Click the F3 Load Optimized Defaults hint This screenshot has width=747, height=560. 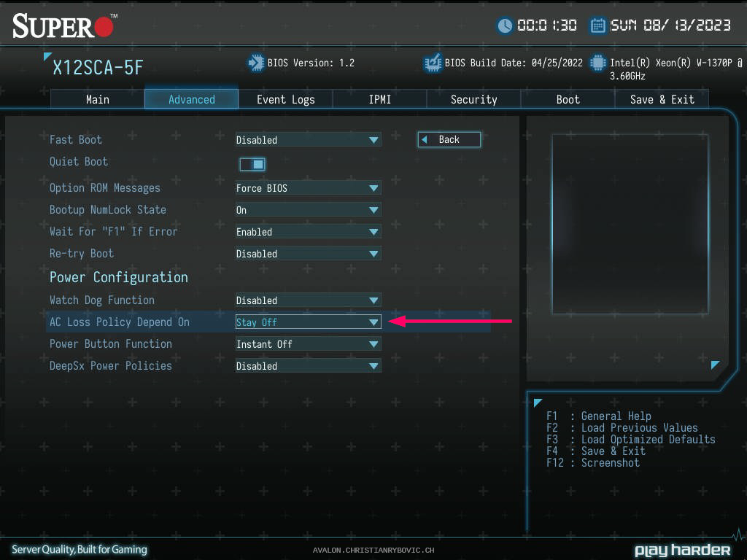tap(632, 440)
